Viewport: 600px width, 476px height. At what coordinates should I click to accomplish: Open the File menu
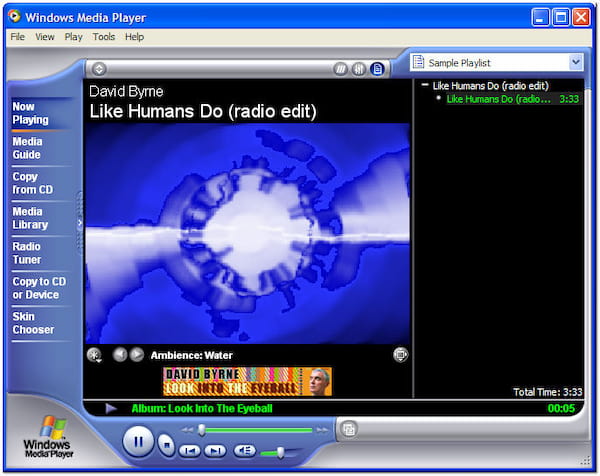tap(18, 37)
